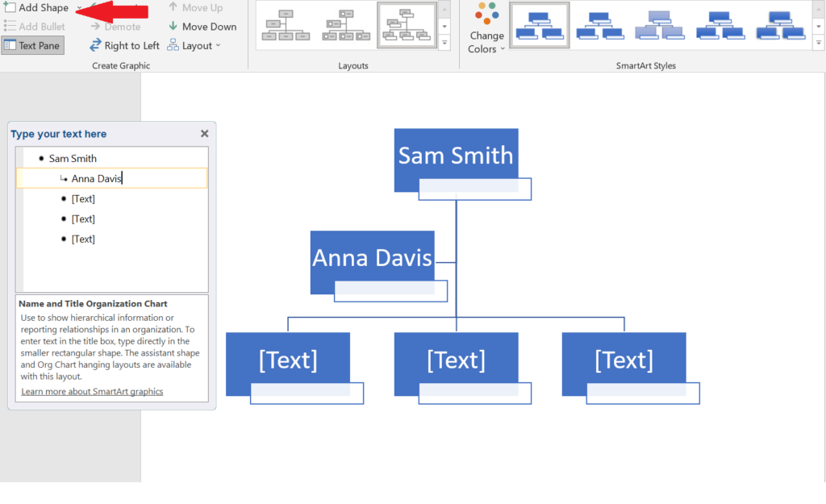Click the Right to Left button
Image resolution: width=826 pixels, height=504 pixels.
[x=124, y=45]
